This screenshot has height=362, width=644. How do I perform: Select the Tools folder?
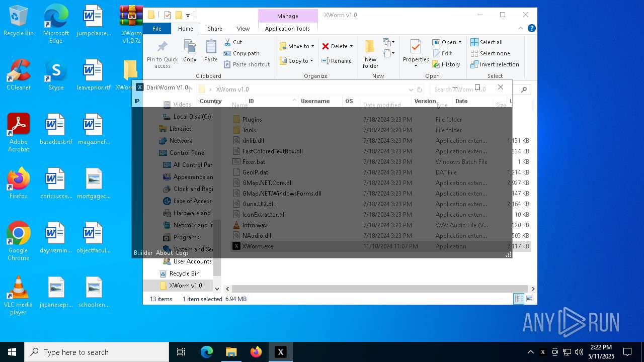249,130
